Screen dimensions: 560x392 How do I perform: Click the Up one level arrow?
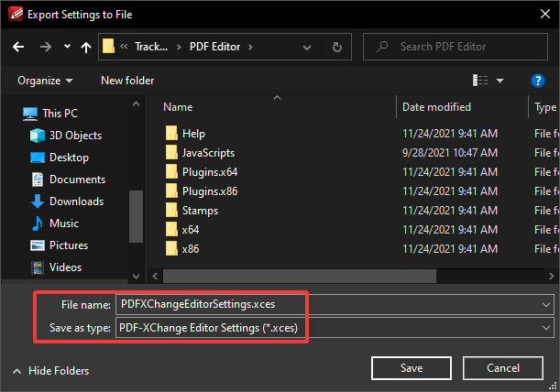click(85, 46)
